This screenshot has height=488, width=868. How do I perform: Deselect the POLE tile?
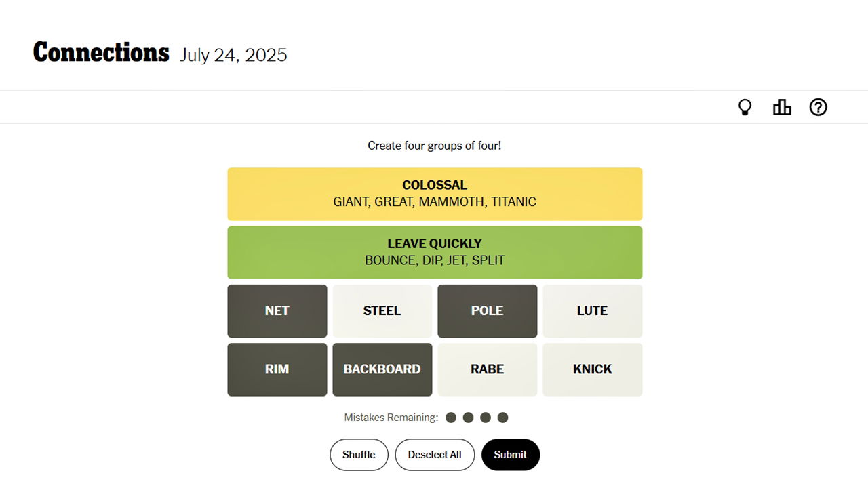(487, 310)
